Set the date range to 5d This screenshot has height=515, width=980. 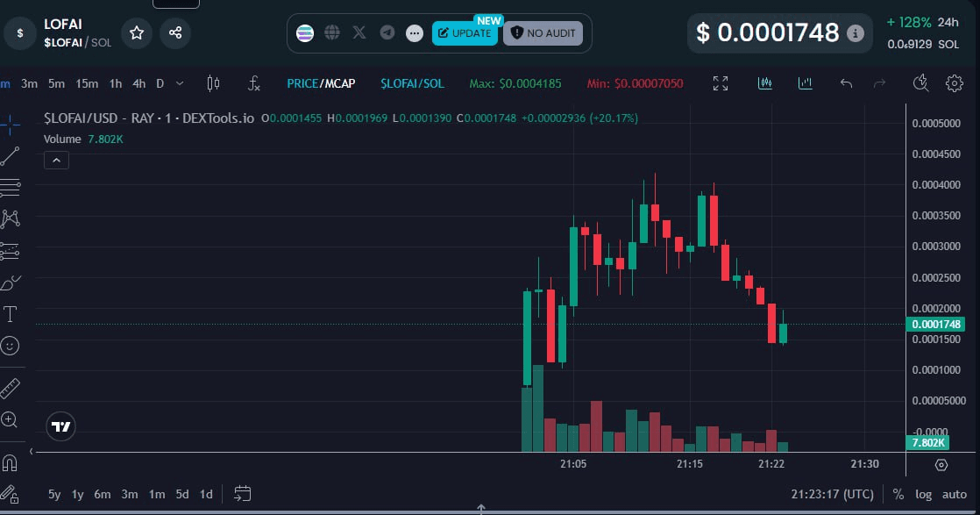[181, 494]
